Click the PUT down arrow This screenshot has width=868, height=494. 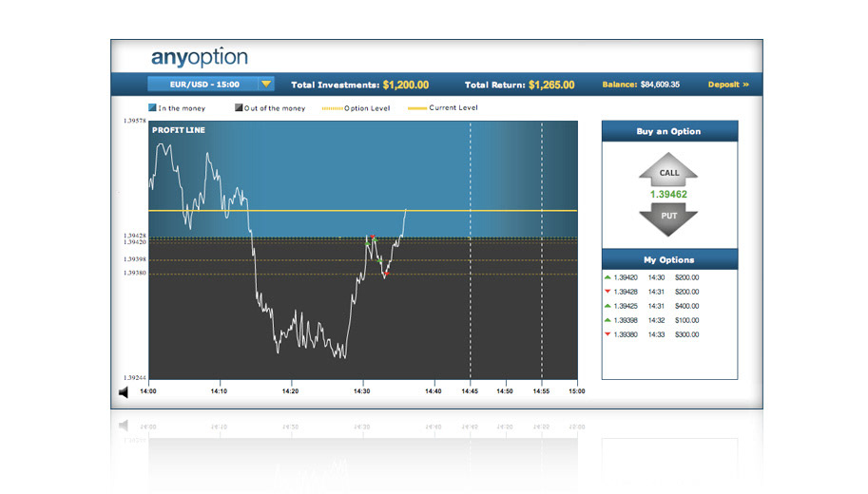click(668, 219)
